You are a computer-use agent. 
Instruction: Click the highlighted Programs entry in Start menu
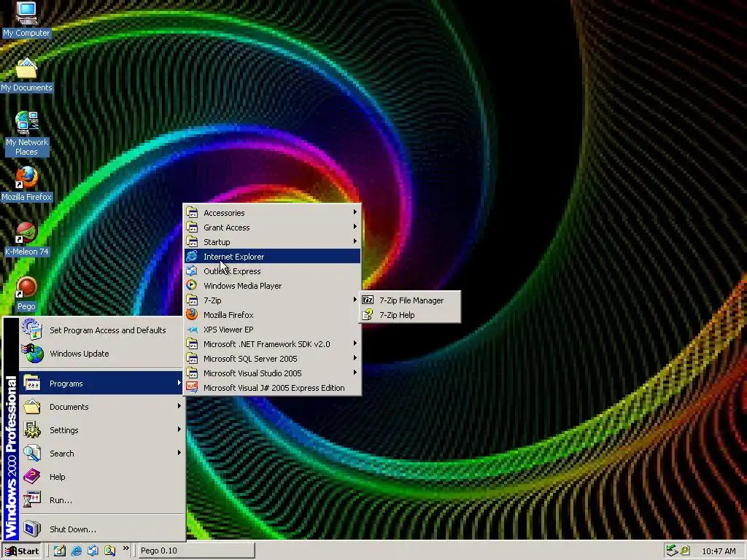pyautogui.click(x=101, y=384)
